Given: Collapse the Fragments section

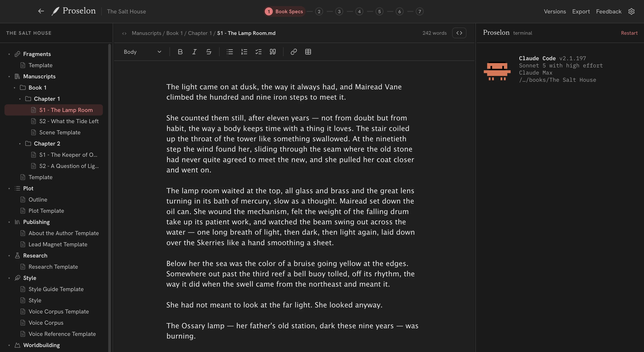Looking at the screenshot, I should 9,54.
